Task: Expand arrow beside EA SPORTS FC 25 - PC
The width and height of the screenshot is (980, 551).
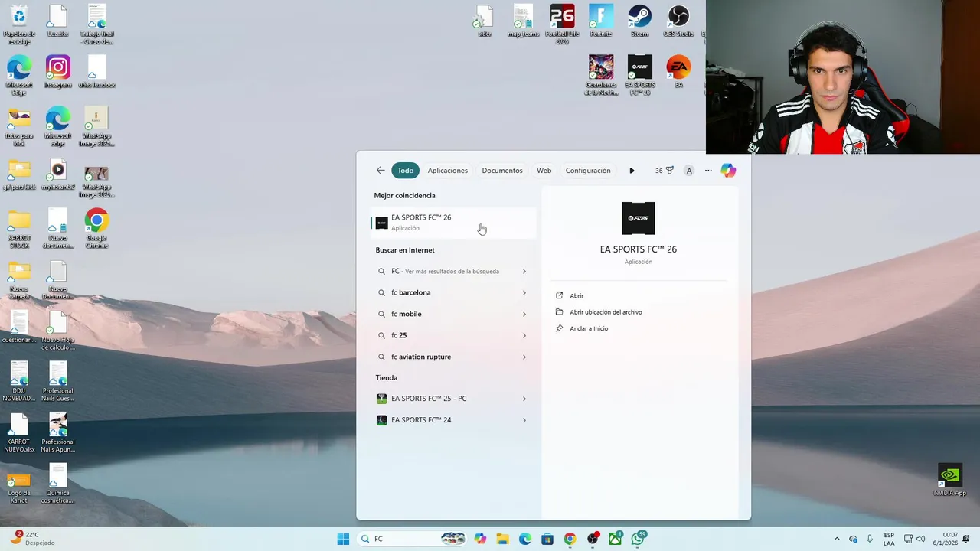Action: coord(524,399)
